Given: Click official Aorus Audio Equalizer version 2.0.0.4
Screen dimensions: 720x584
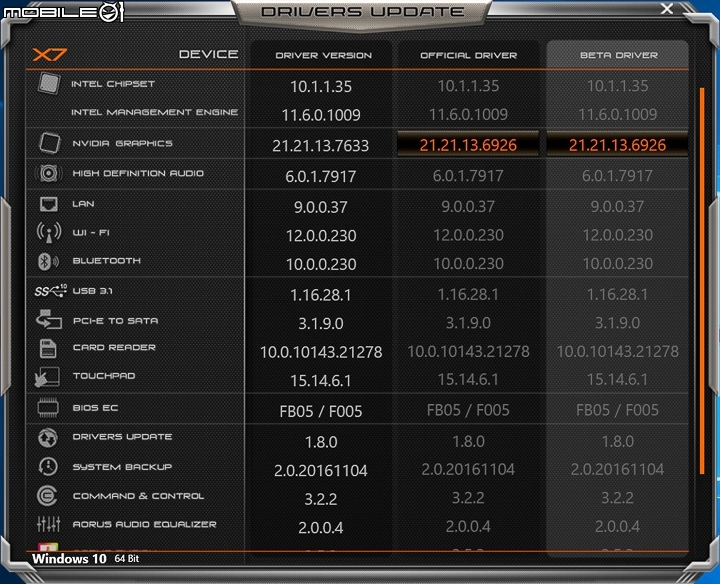Looking at the screenshot, I should 468,526.
